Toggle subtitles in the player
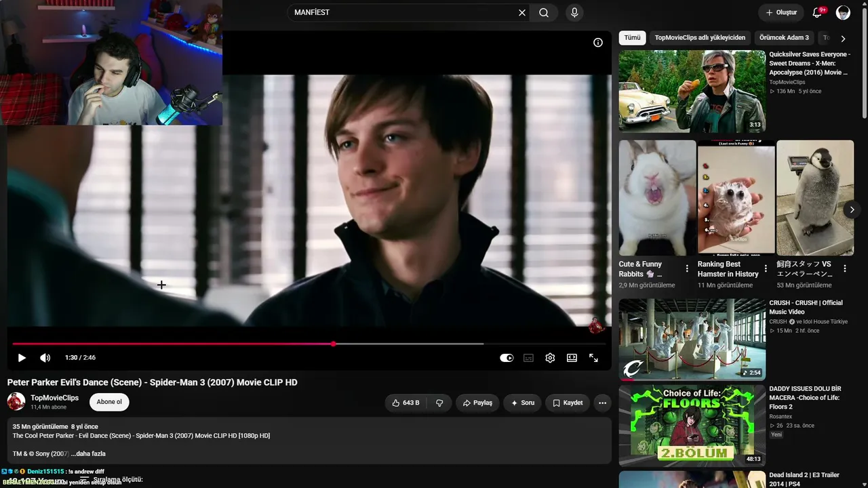Viewport: 868px width, 488px height. point(528,358)
